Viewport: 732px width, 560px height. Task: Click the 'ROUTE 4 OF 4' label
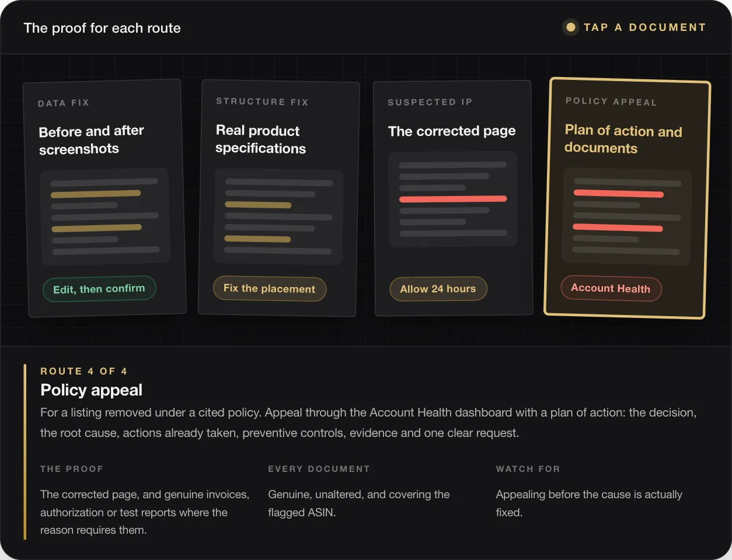click(x=84, y=371)
